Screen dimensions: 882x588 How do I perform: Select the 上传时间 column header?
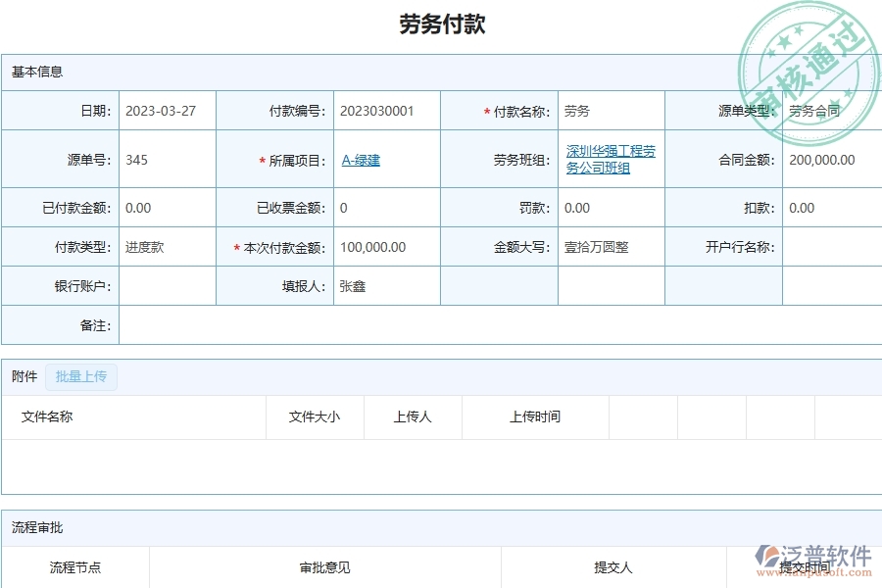(533, 416)
